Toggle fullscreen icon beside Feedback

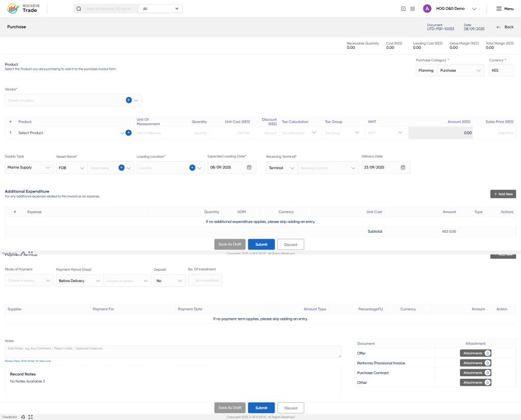31,417
